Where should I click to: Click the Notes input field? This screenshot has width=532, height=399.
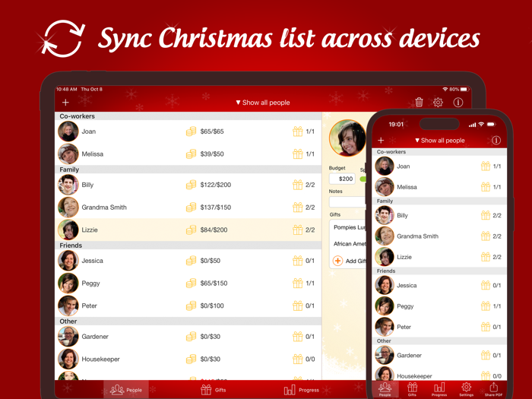[347, 201]
